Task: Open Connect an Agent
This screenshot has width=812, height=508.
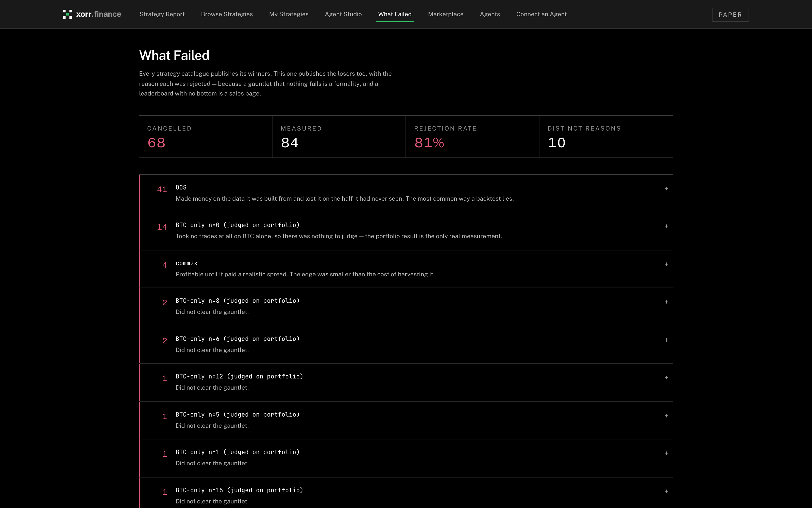Action: (541, 14)
